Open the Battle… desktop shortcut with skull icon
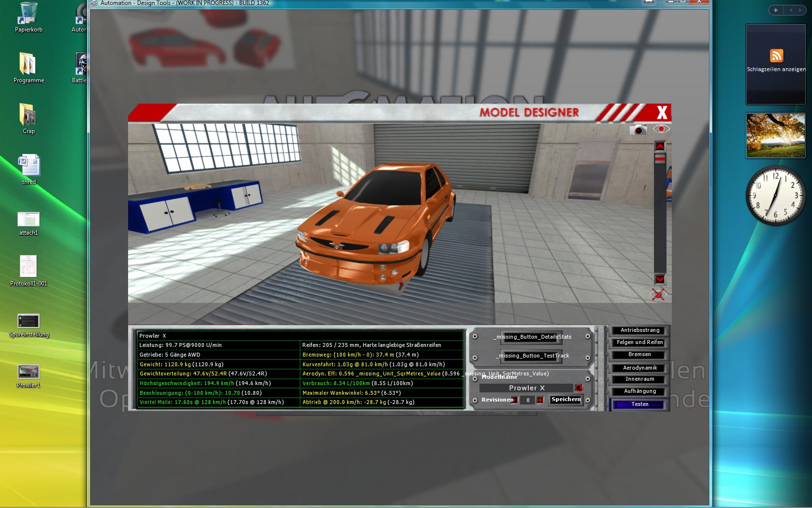This screenshot has height=508, width=812. tap(80, 68)
